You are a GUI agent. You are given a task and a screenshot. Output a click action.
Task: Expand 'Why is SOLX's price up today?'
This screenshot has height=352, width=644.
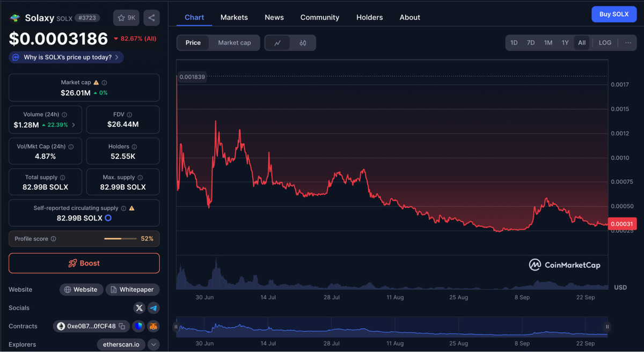click(x=66, y=57)
